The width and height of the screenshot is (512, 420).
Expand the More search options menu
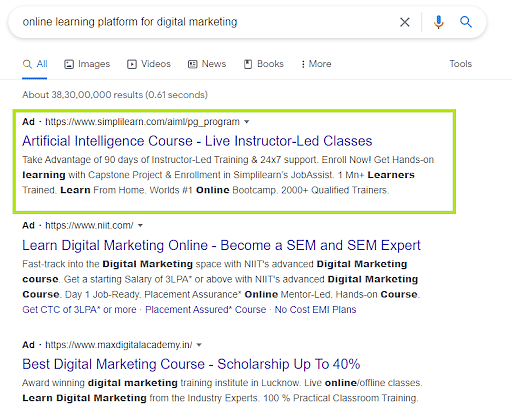[x=316, y=64]
